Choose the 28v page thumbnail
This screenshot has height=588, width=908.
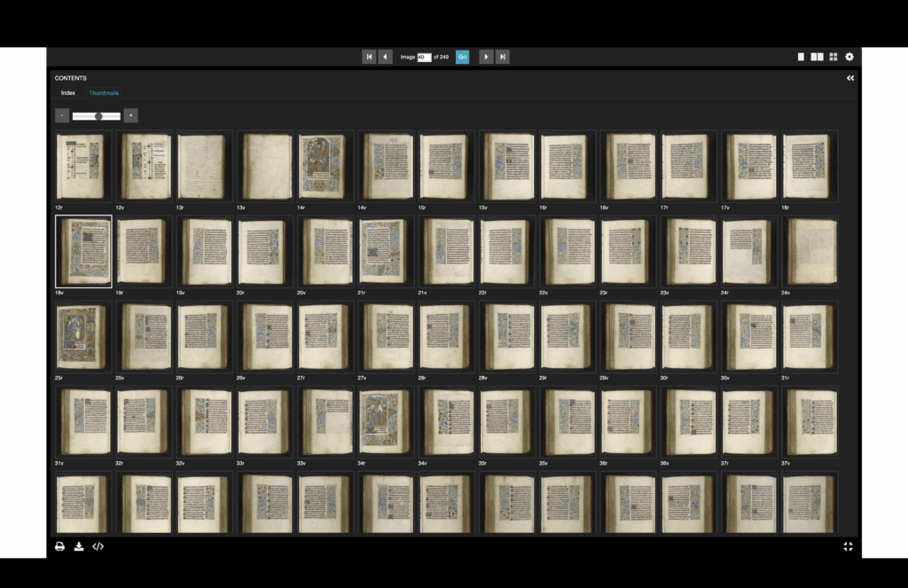[x=507, y=337]
